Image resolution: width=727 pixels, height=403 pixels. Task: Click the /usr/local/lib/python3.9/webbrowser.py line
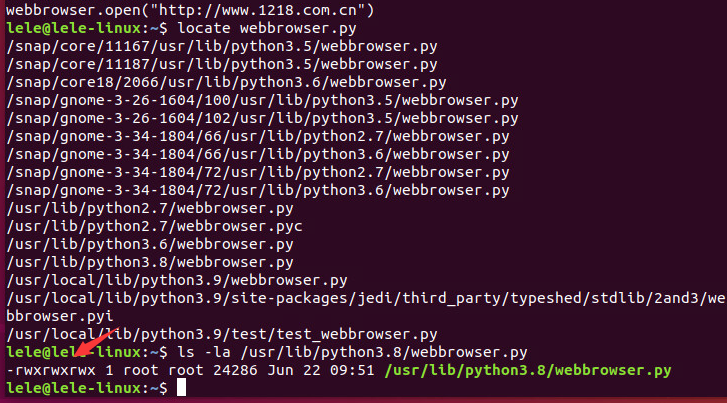click(x=176, y=281)
